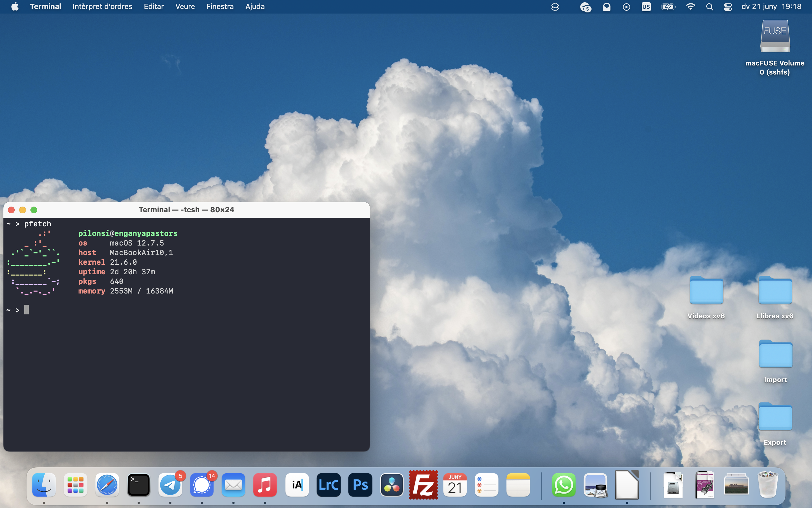Image resolution: width=812 pixels, height=508 pixels.
Task: Click the kernel 21.6.0 line
Action: click(108, 262)
